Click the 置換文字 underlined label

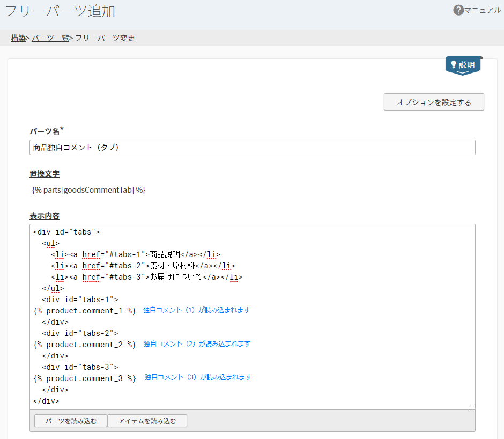[45, 174]
